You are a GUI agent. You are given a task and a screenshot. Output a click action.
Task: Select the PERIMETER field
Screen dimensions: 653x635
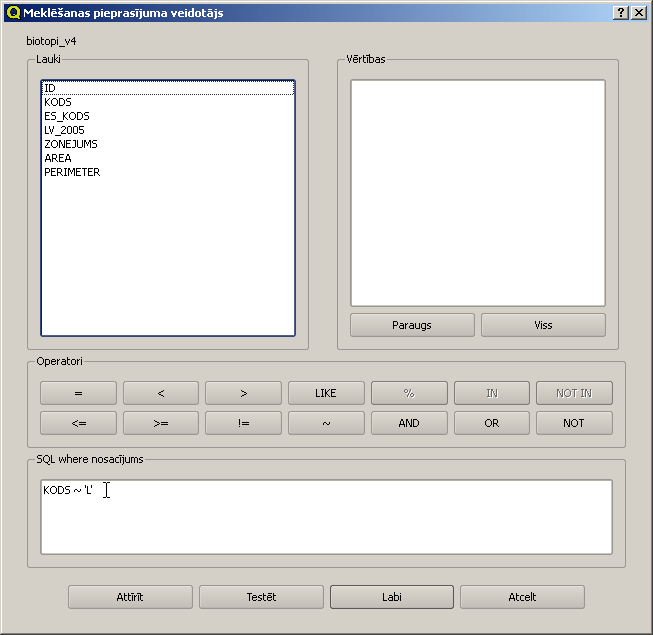168,172
